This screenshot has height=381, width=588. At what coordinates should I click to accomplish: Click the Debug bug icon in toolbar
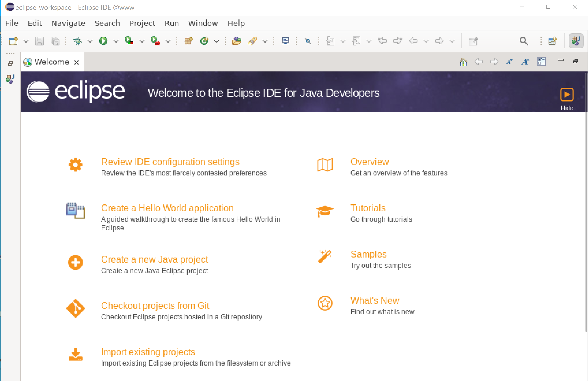tap(78, 41)
